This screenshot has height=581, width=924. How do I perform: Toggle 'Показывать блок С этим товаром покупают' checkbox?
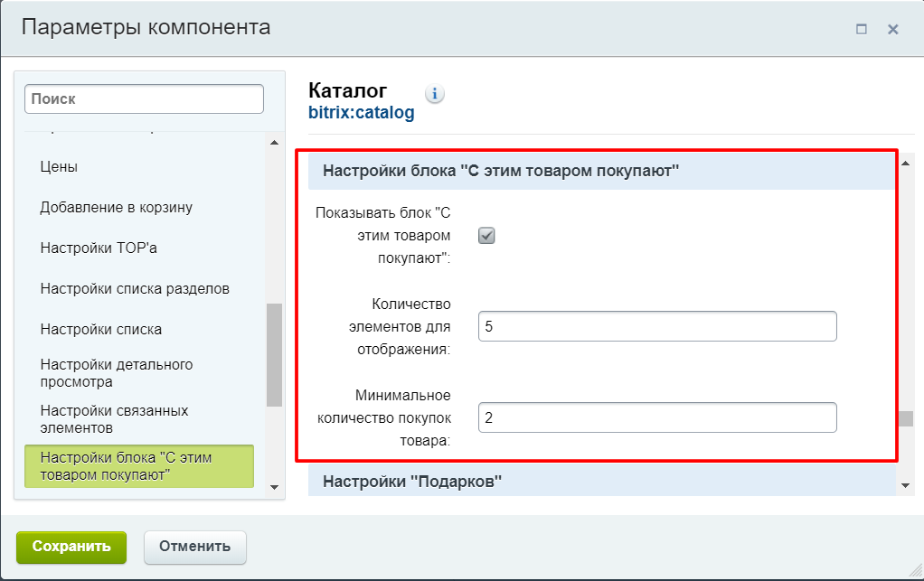[x=486, y=236]
